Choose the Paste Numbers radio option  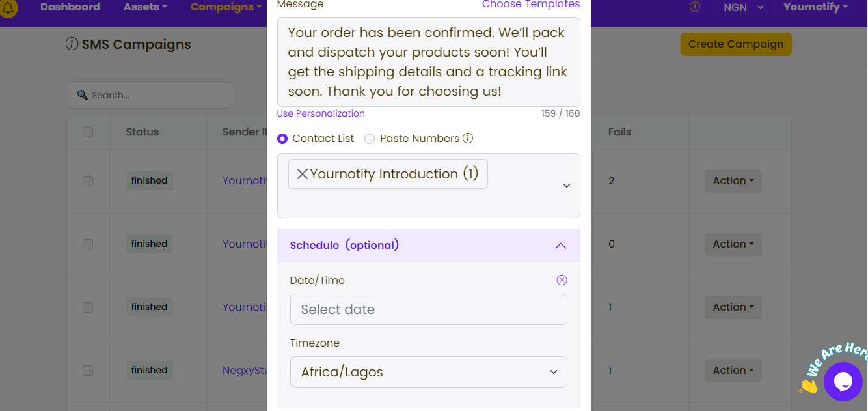coord(370,139)
